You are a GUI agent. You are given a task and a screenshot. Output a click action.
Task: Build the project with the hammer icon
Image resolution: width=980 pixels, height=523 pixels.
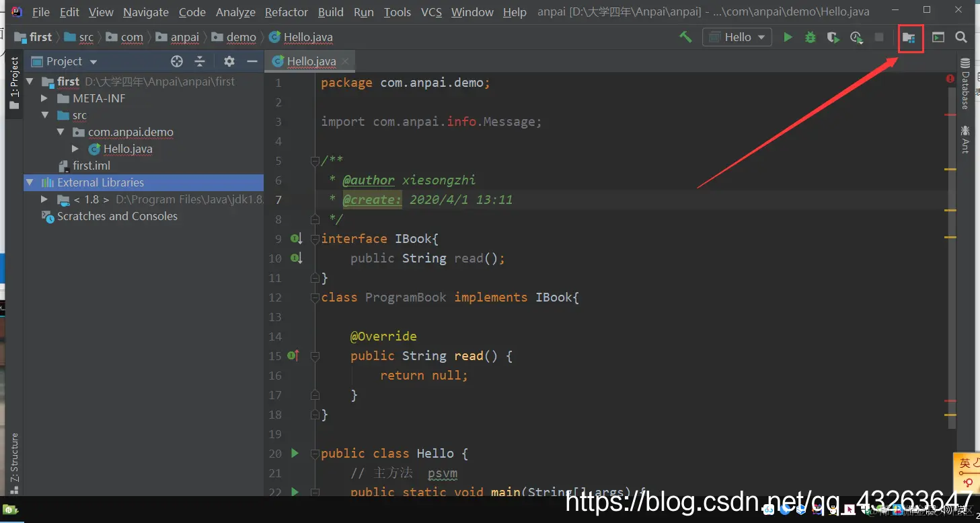[x=685, y=37]
